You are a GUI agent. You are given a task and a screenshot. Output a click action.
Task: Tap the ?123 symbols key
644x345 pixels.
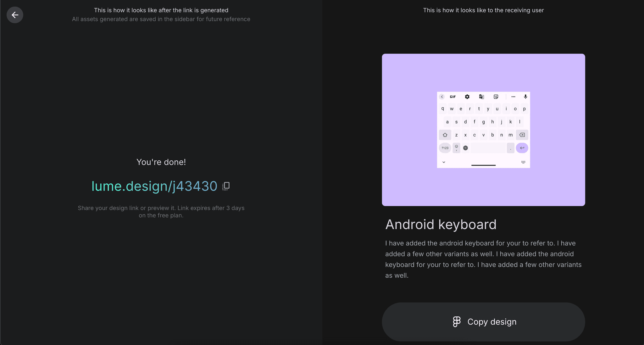(x=445, y=148)
